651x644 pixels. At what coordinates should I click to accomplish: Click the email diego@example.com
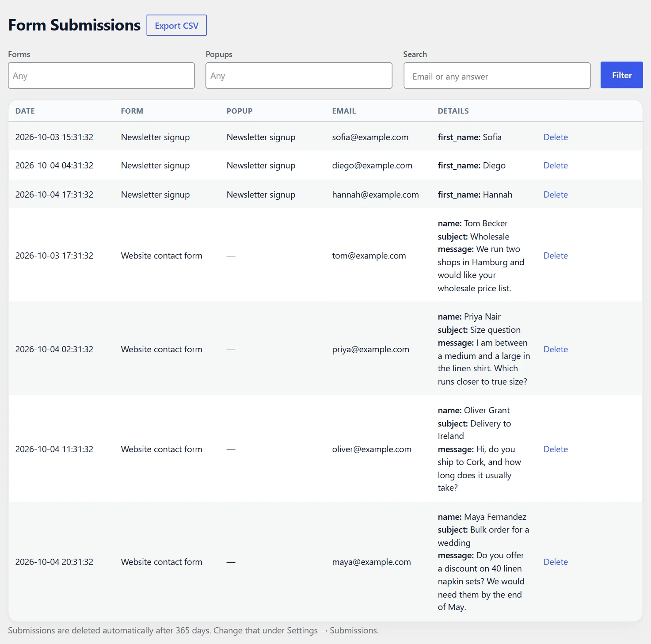pyautogui.click(x=372, y=165)
